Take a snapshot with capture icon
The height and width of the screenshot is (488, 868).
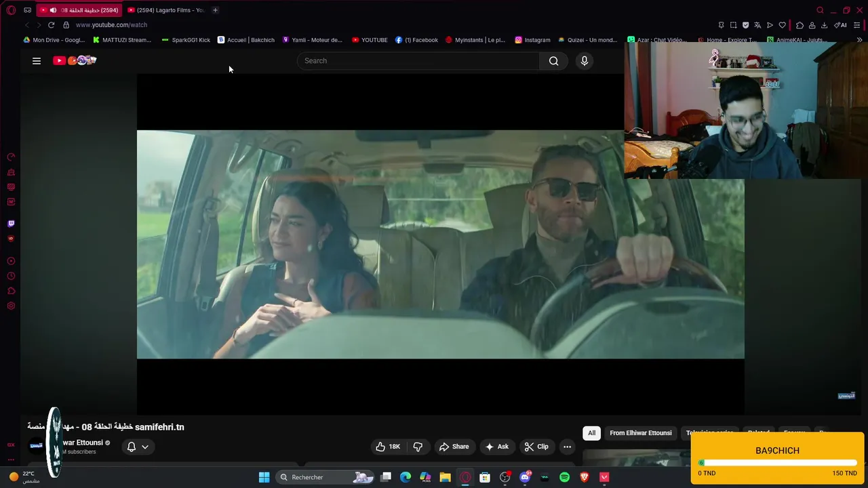[x=733, y=25]
